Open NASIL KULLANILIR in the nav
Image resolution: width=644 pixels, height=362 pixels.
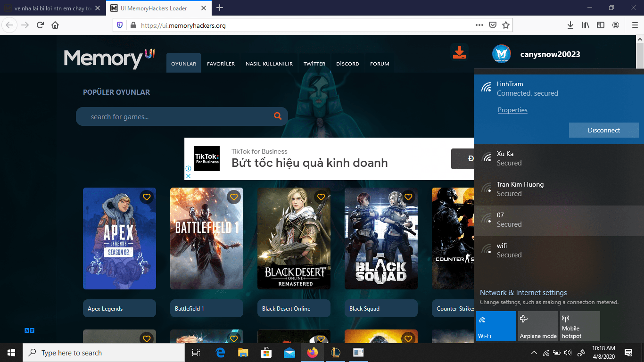point(269,64)
